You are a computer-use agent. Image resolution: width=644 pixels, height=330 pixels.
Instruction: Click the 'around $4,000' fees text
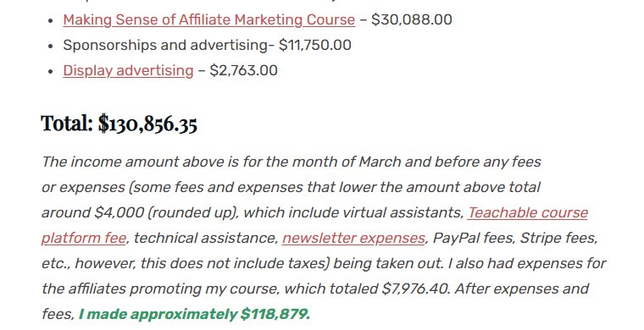pyautogui.click(x=93, y=212)
